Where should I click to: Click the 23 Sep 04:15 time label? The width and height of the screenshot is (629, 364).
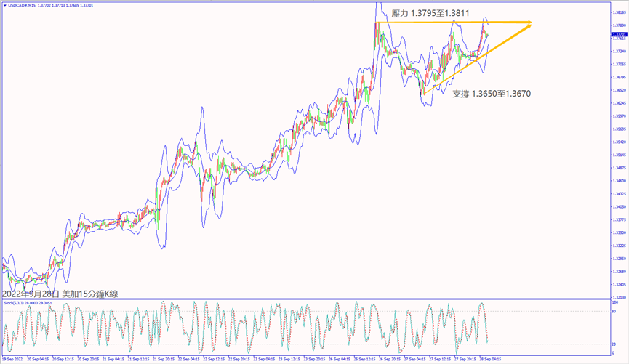pyautogui.click(x=260, y=359)
